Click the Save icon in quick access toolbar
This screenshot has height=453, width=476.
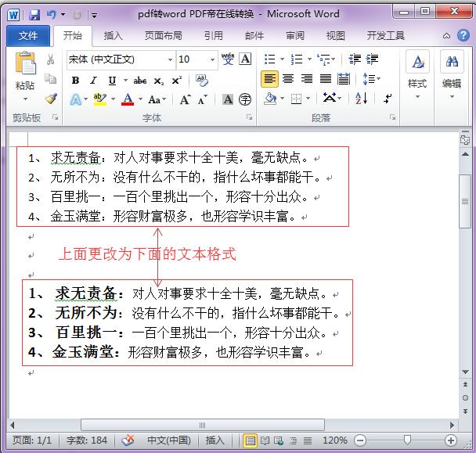click(x=34, y=15)
